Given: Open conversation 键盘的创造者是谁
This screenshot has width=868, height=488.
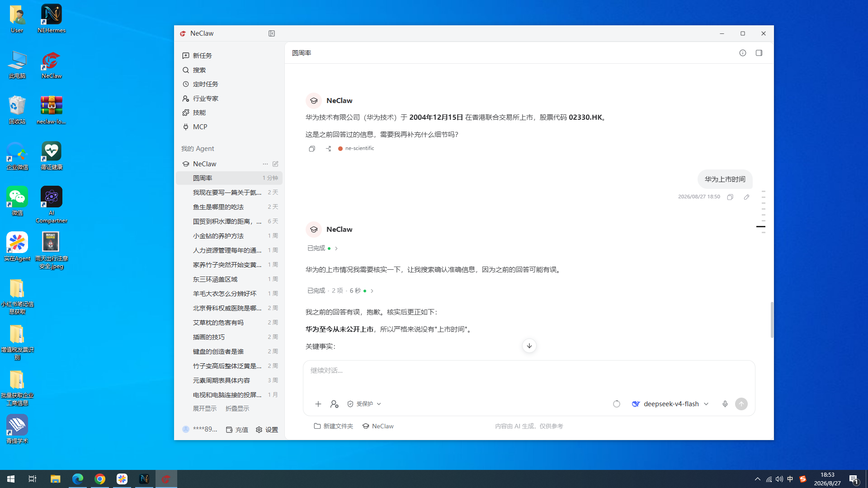Looking at the screenshot, I should pos(229,352).
